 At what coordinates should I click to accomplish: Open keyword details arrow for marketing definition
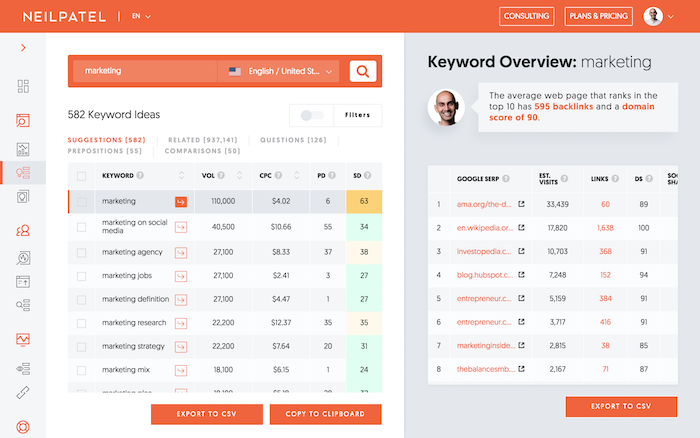[x=181, y=300]
